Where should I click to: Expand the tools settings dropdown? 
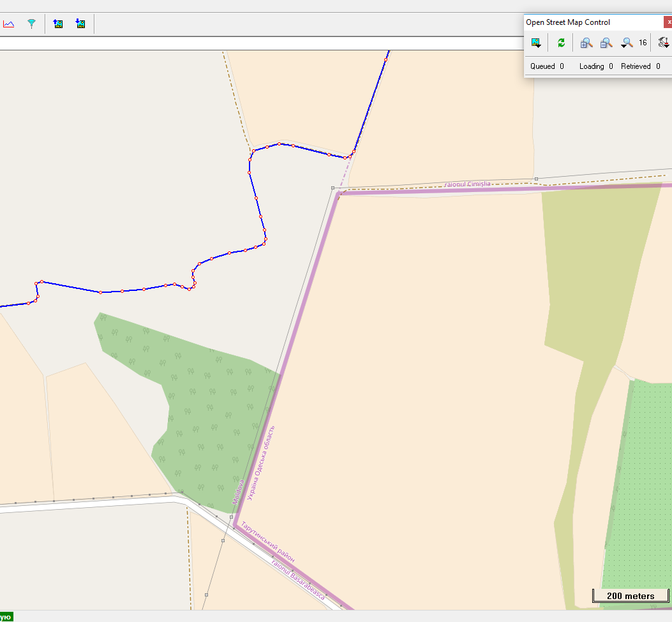coord(664,43)
